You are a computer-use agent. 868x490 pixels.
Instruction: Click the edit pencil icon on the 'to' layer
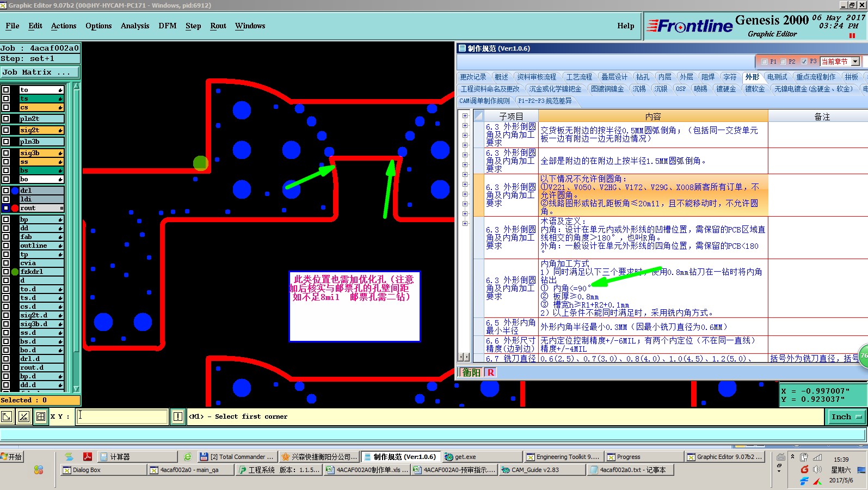[x=60, y=90]
